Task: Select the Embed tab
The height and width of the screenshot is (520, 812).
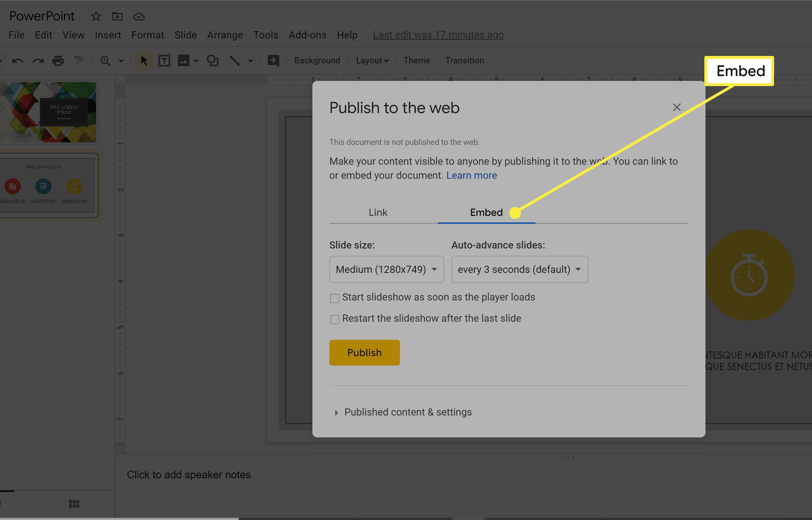Action: [x=486, y=212]
